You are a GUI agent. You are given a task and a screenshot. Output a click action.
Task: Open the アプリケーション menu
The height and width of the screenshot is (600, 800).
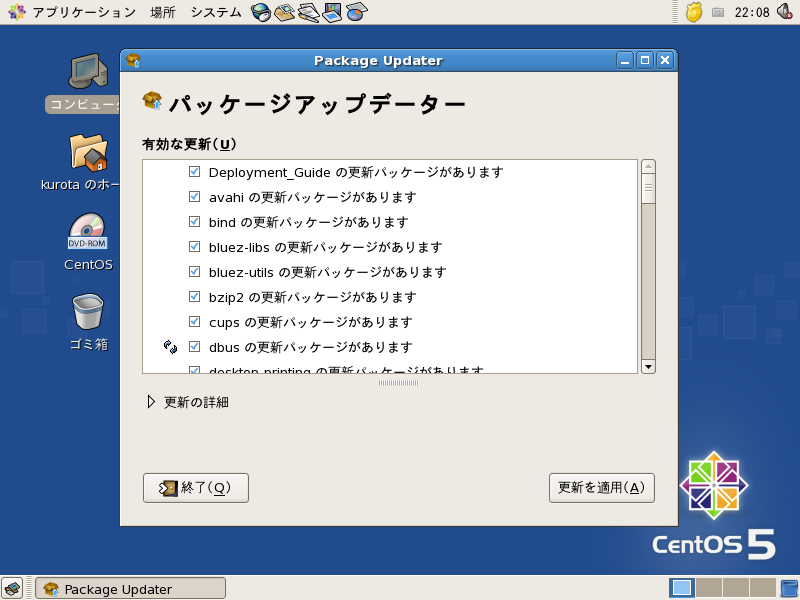(84, 12)
